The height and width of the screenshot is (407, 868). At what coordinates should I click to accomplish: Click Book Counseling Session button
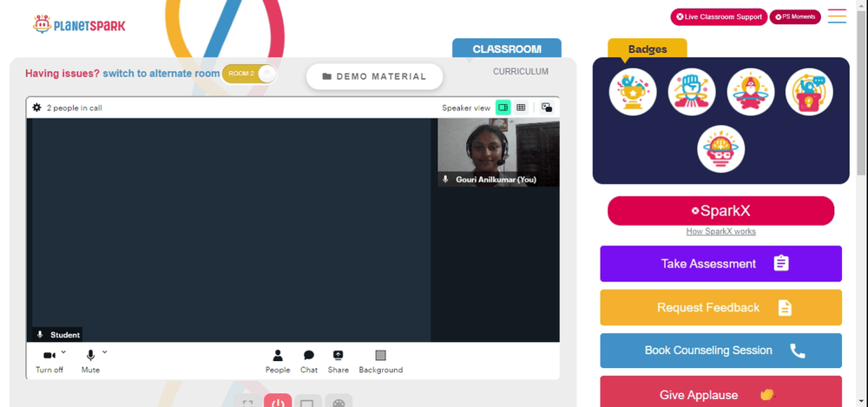pyautogui.click(x=720, y=351)
